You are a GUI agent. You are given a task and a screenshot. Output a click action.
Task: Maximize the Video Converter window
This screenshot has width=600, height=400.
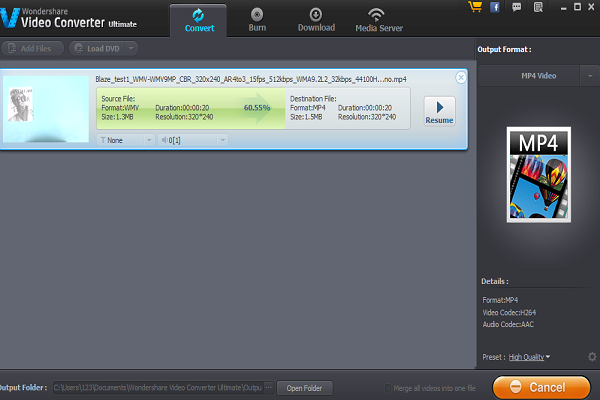tap(577, 7)
